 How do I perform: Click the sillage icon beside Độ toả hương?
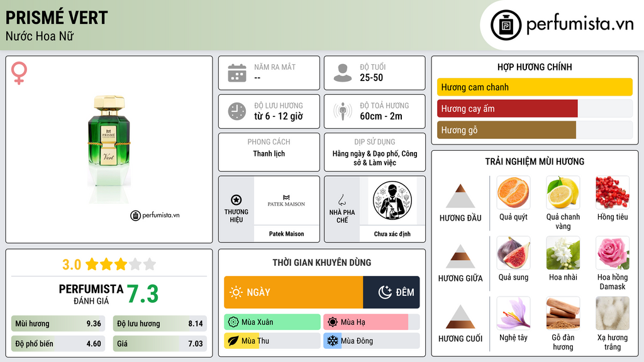coord(343,111)
